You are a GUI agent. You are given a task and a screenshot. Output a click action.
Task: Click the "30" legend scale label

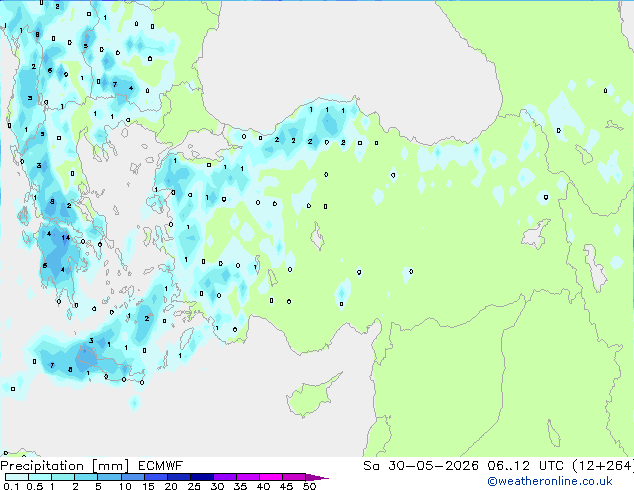coord(218,486)
